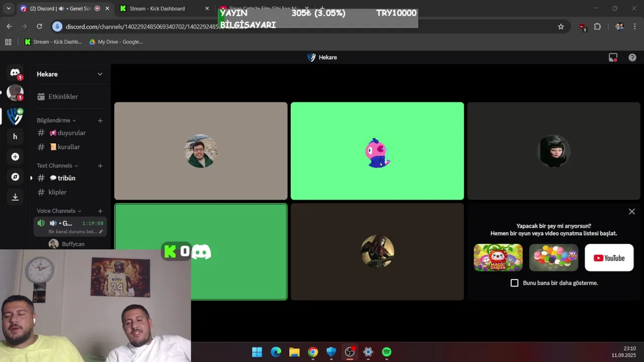The image size is (644, 362).
Task: Click Buffycan's avatar in voice list
Action: [53, 244]
